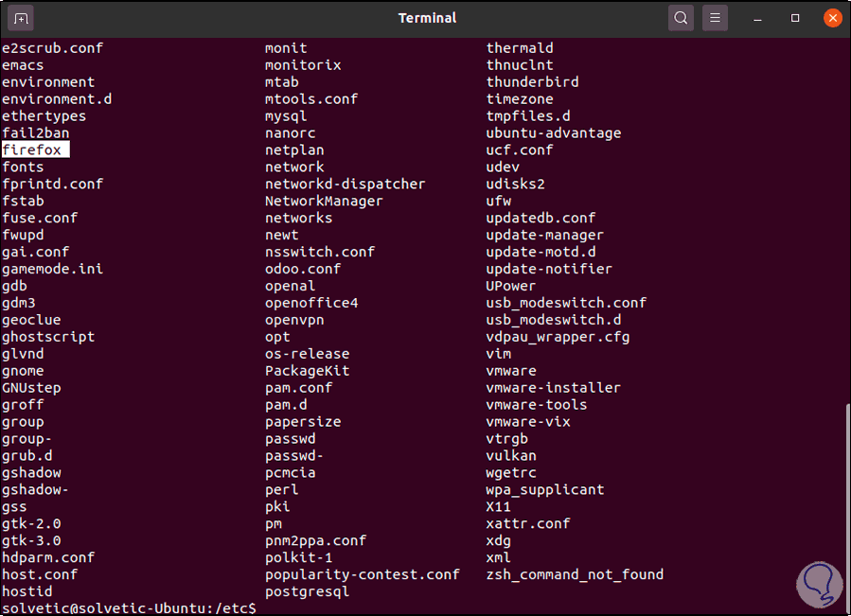Click the popularity-contest.conf file name
851x616 pixels.
pyautogui.click(x=362, y=574)
